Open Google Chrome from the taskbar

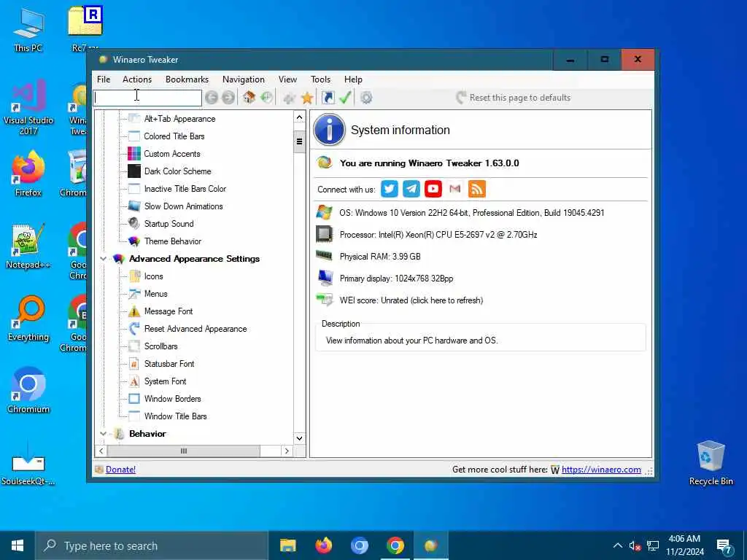pos(395,545)
